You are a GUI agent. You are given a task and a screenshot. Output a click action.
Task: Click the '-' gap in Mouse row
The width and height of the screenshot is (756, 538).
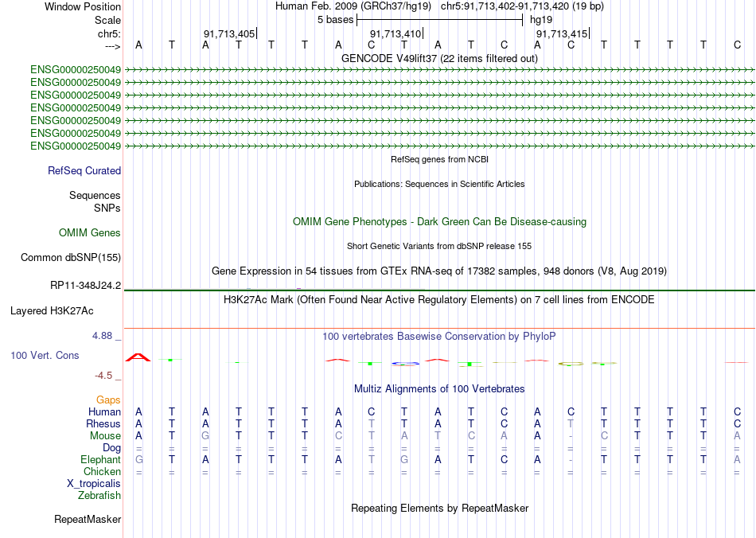click(x=571, y=436)
